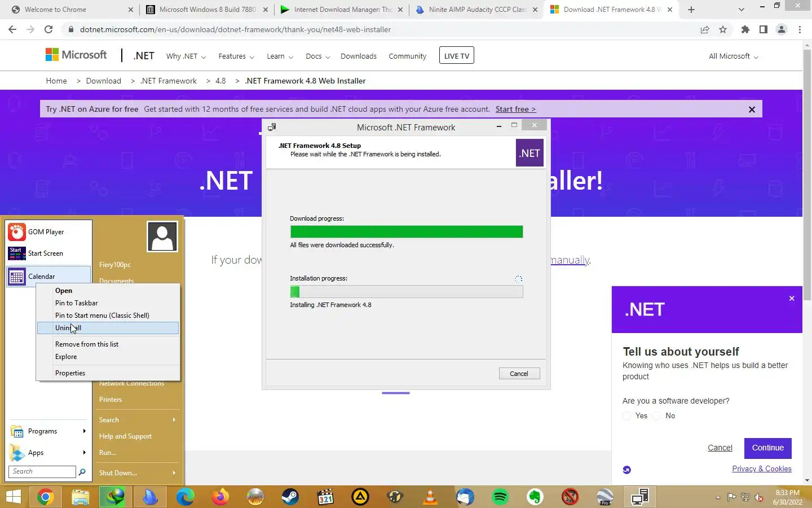This screenshot has height=508, width=812.
Task: Expand the Shut Down options arrow
Action: pos(174,473)
